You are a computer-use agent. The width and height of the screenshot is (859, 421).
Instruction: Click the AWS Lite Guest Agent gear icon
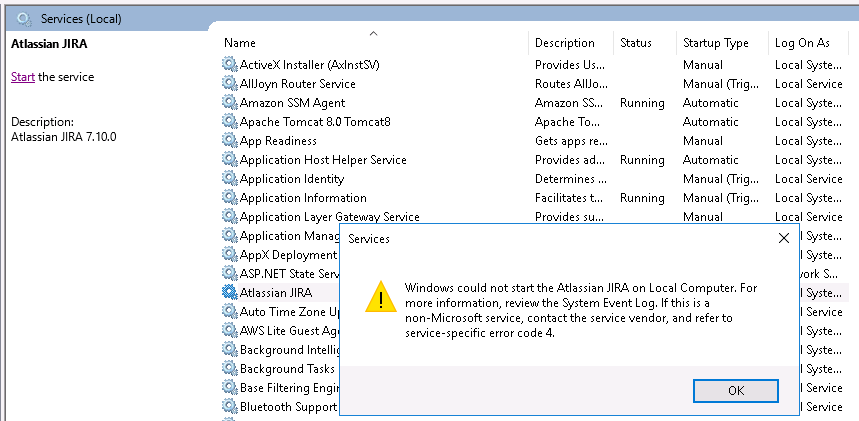click(230, 331)
